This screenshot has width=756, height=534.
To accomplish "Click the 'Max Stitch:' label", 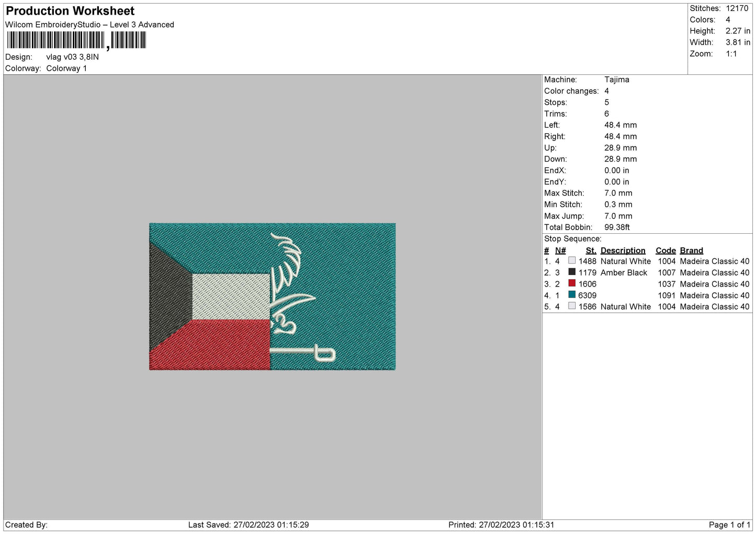I will [564, 193].
